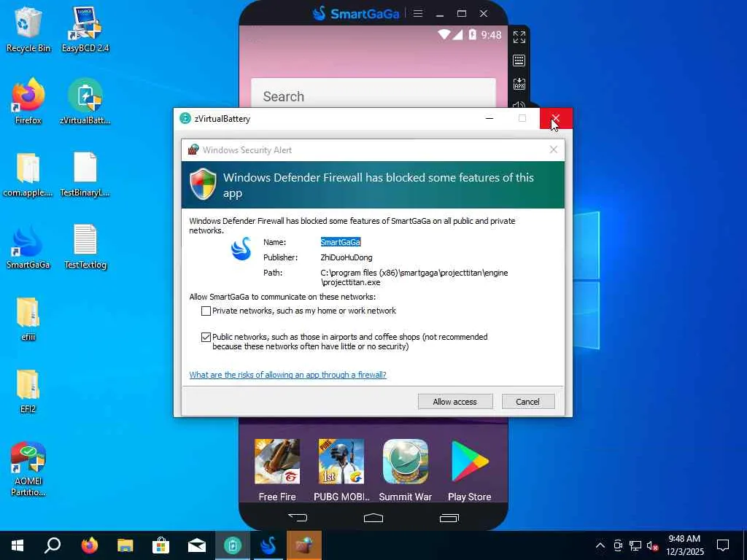Click the muted volume tray icon
Viewport: 747px width, 560px height.
click(x=653, y=545)
